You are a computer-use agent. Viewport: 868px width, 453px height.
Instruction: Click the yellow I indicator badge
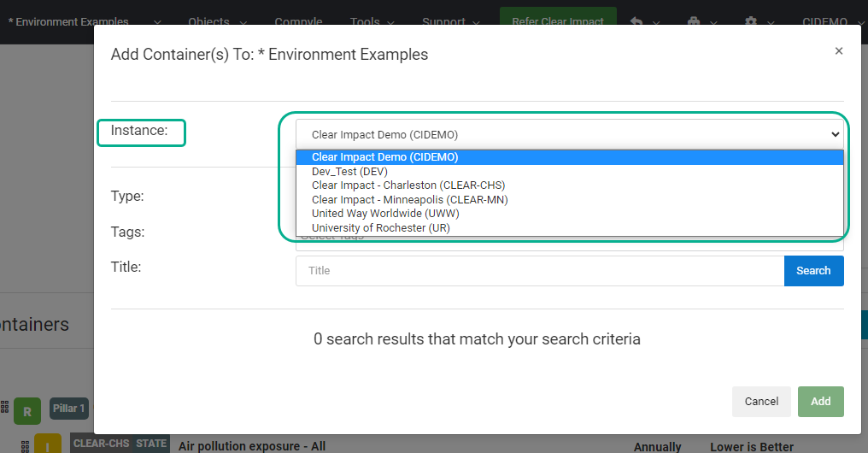tap(48, 444)
